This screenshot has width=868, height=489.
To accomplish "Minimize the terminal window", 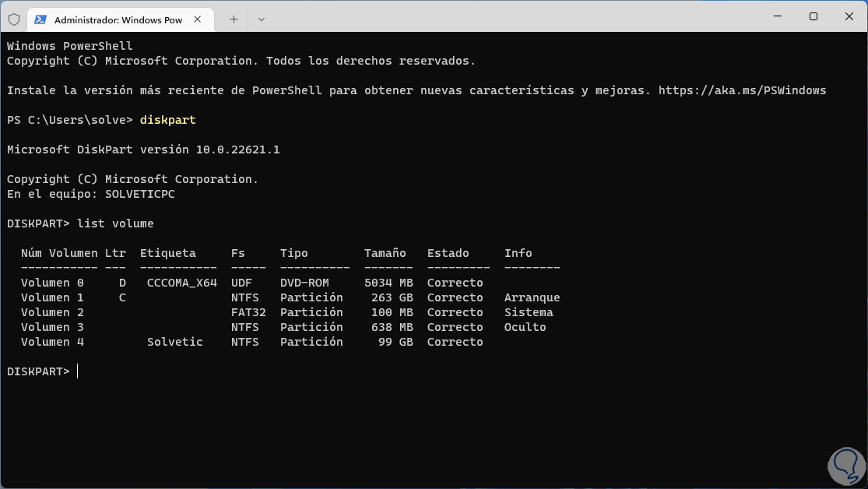I will coord(778,16).
